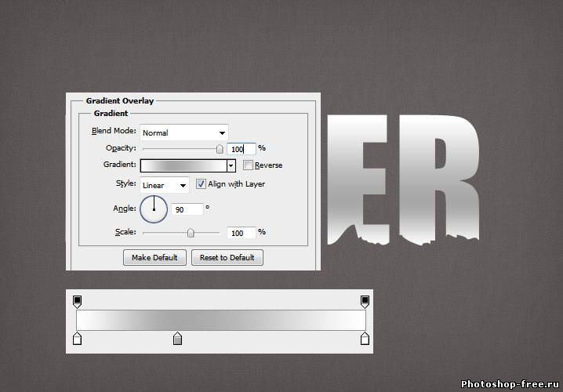The height and width of the screenshot is (392, 563).
Task: Expand the gradient picker dropdown arrow
Action: 231,165
